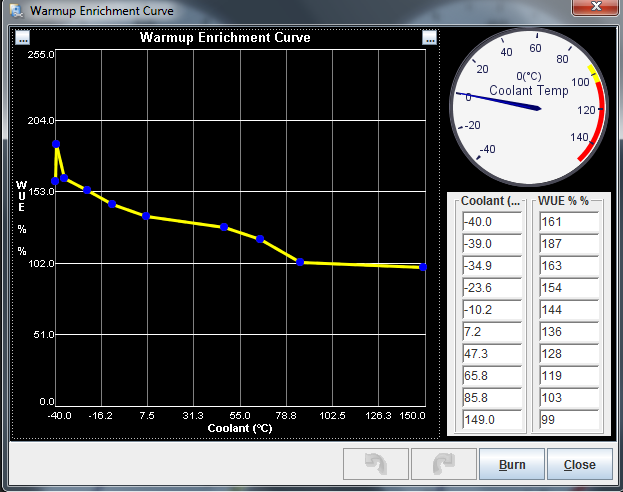
Task: Click the chart title Warmup Enrichment Curve
Action: point(225,37)
